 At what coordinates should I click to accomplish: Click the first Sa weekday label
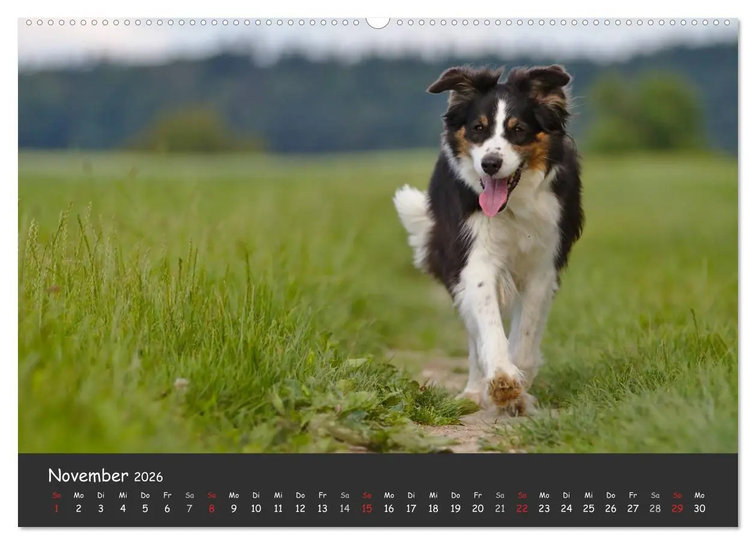point(190,495)
